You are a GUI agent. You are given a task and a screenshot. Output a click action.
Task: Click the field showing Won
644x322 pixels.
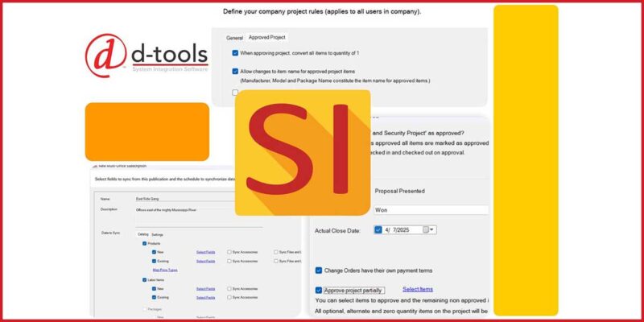click(x=431, y=210)
